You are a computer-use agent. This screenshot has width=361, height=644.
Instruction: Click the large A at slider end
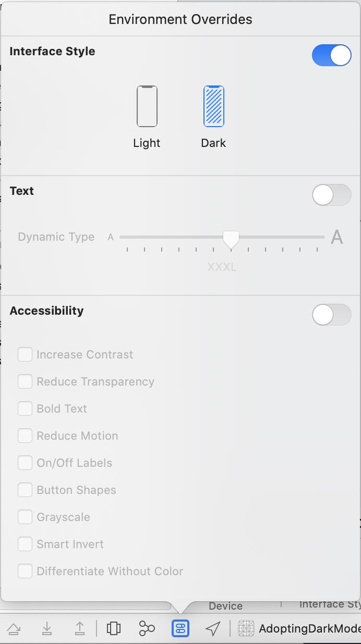point(337,237)
